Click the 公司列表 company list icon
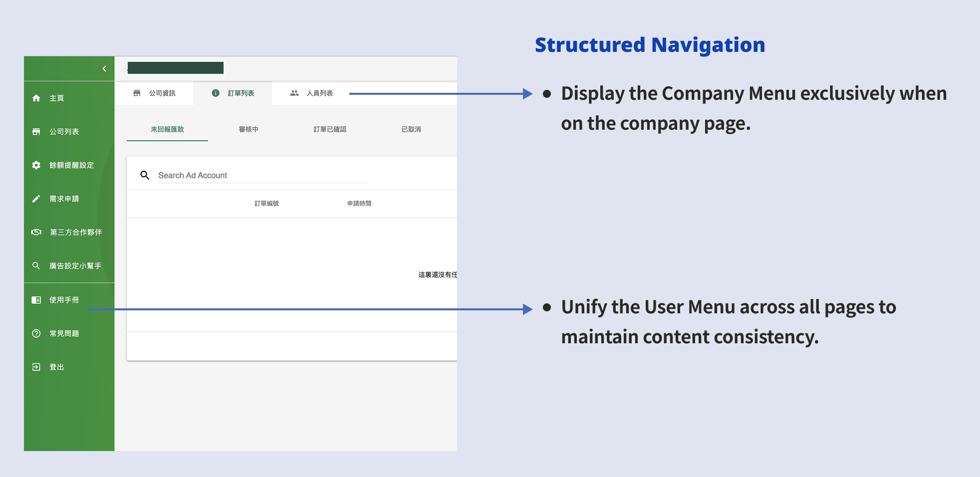This screenshot has height=477, width=980. pos(36,131)
